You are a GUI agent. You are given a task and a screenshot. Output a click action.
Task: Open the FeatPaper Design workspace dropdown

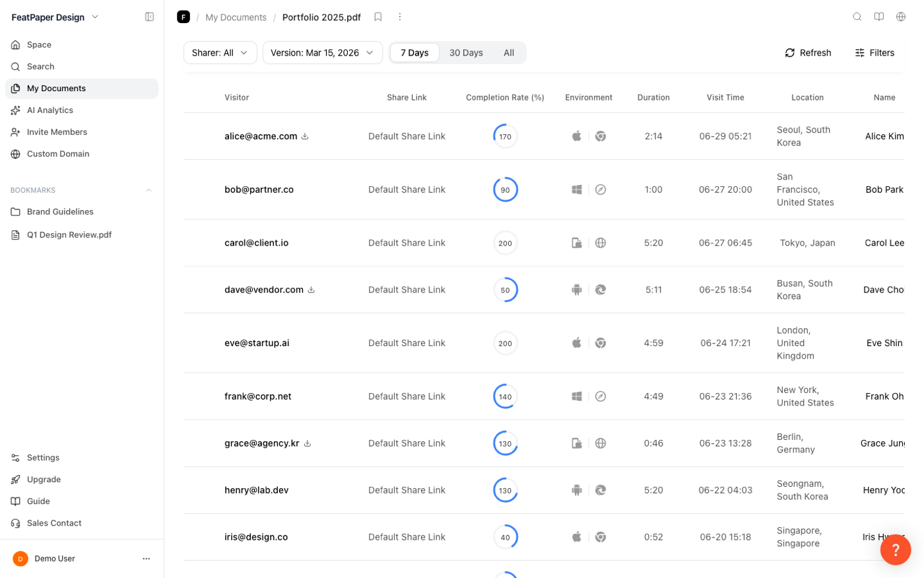[55, 17]
